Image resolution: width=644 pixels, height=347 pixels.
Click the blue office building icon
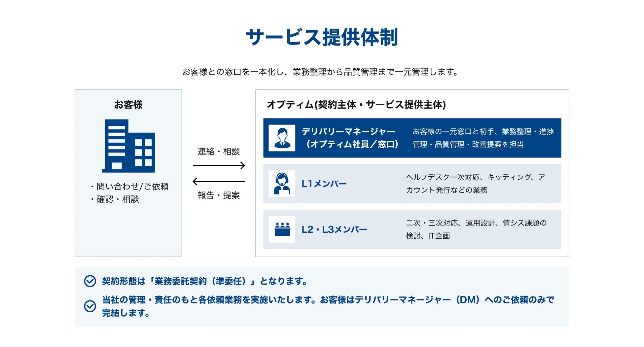(x=128, y=146)
